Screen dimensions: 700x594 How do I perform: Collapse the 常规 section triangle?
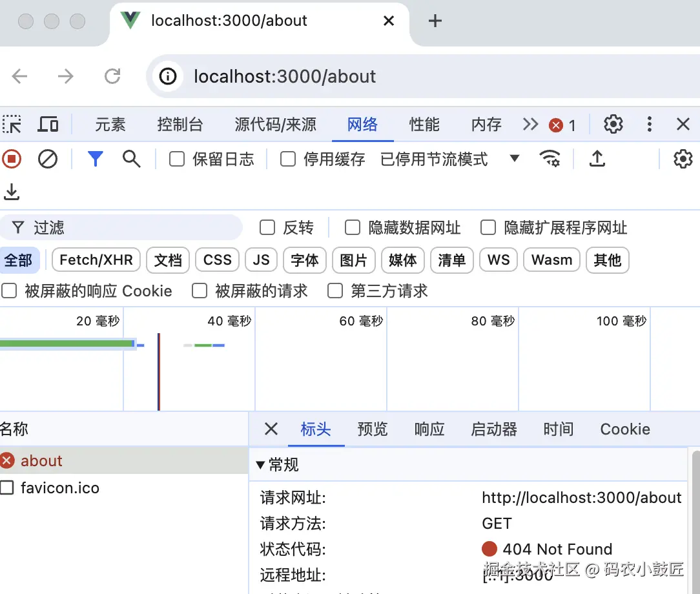click(x=261, y=465)
